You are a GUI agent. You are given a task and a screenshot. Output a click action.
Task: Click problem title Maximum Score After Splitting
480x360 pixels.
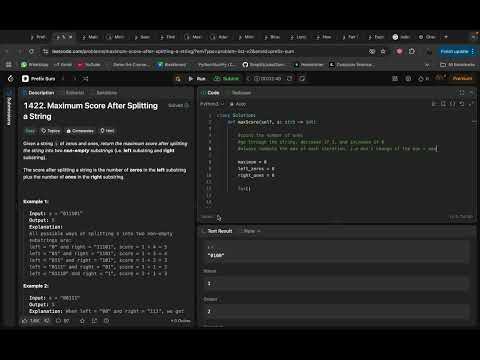click(x=91, y=111)
